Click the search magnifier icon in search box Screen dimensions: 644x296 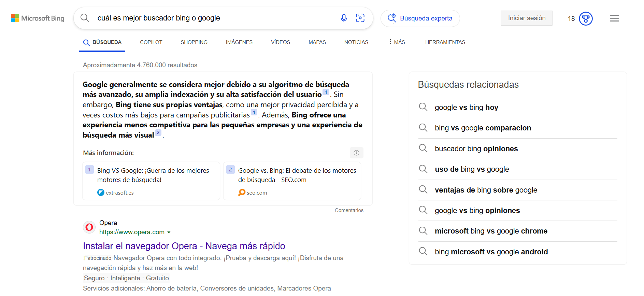point(85,18)
